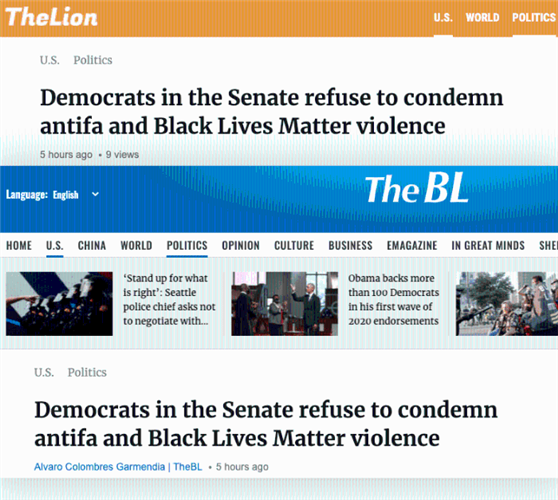Open the OPINION navigation tab
This screenshot has width=558, height=500.
coord(241,246)
